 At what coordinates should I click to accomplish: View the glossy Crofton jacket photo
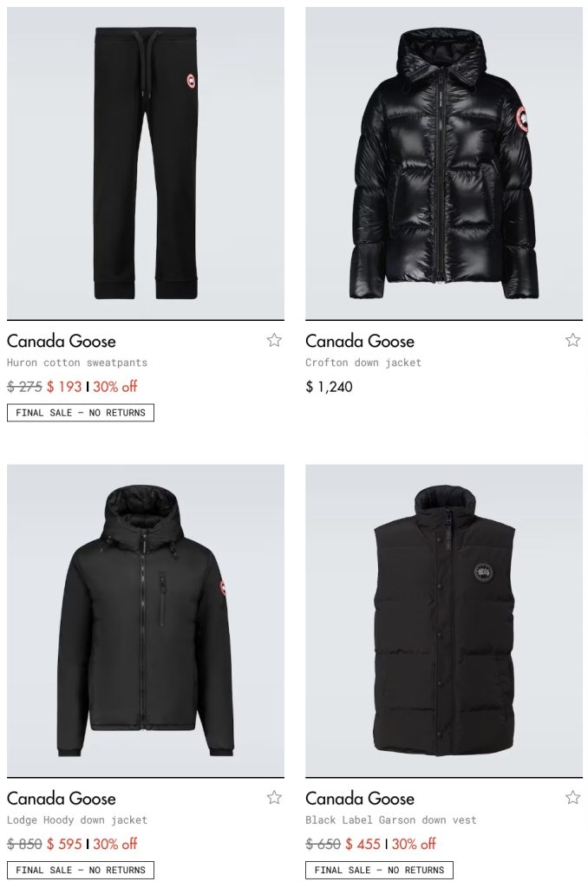coord(444,163)
